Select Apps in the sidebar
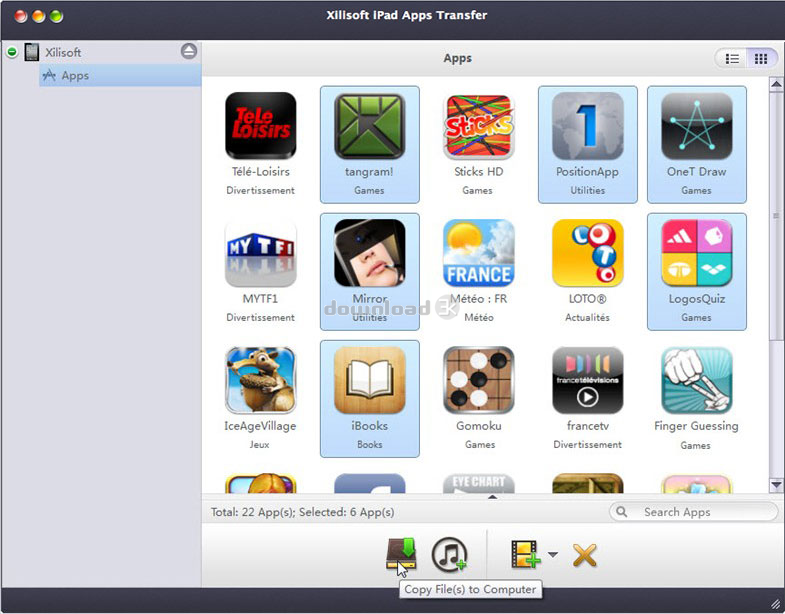Viewport: 785px width, 614px height. [x=74, y=76]
